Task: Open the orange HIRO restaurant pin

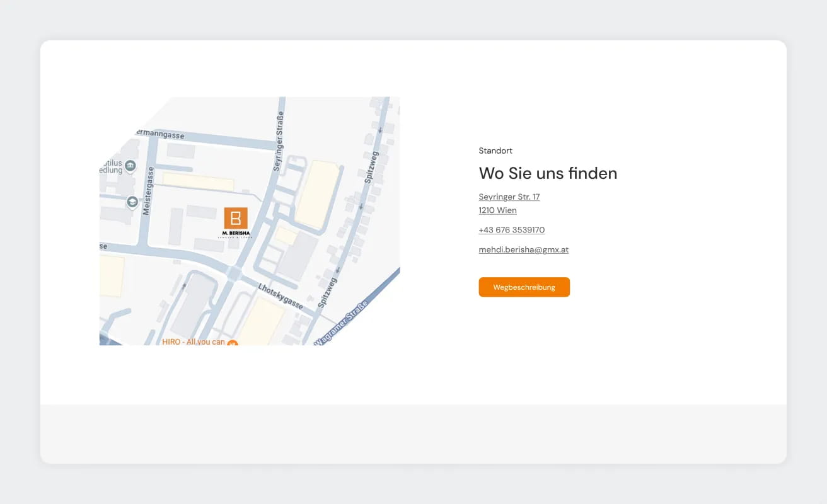Action: [232, 343]
